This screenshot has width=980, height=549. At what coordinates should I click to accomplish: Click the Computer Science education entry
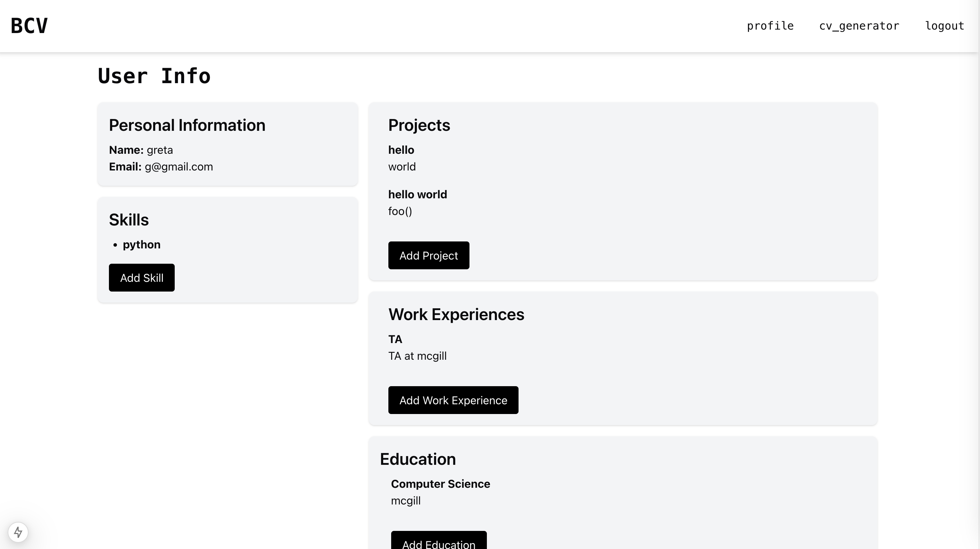click(x=440, y=484)
